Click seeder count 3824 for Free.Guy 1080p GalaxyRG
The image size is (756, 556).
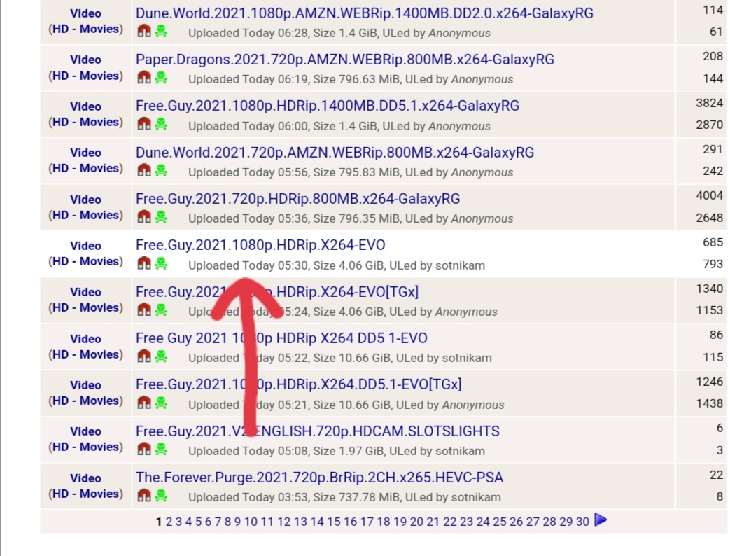pyautogui.click(x=709, y=103)
